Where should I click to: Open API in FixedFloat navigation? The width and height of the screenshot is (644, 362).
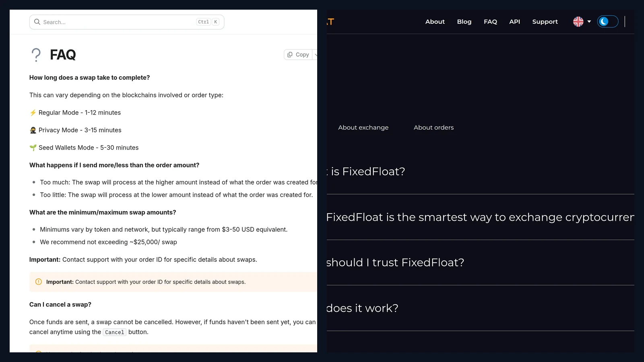click(x=514, y=22)
